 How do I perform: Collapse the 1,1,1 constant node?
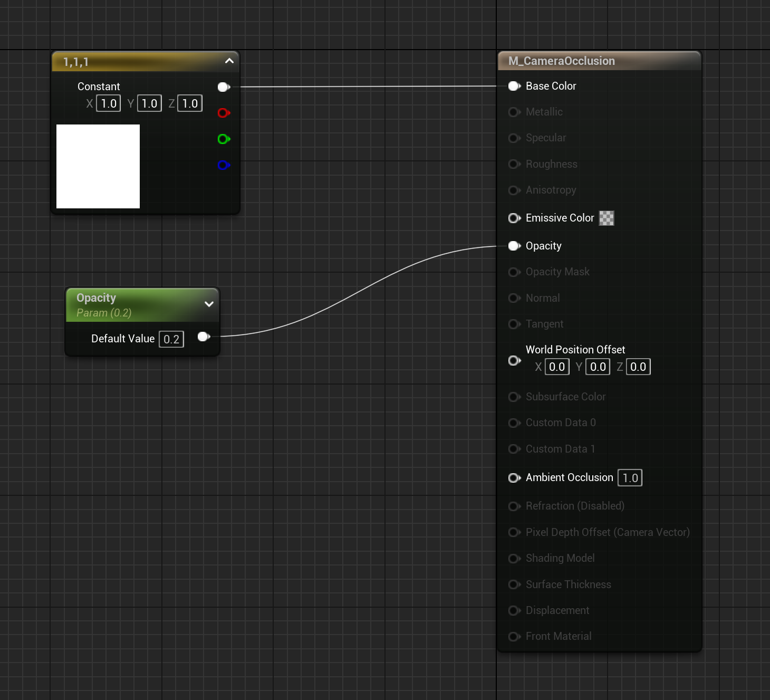229,61
